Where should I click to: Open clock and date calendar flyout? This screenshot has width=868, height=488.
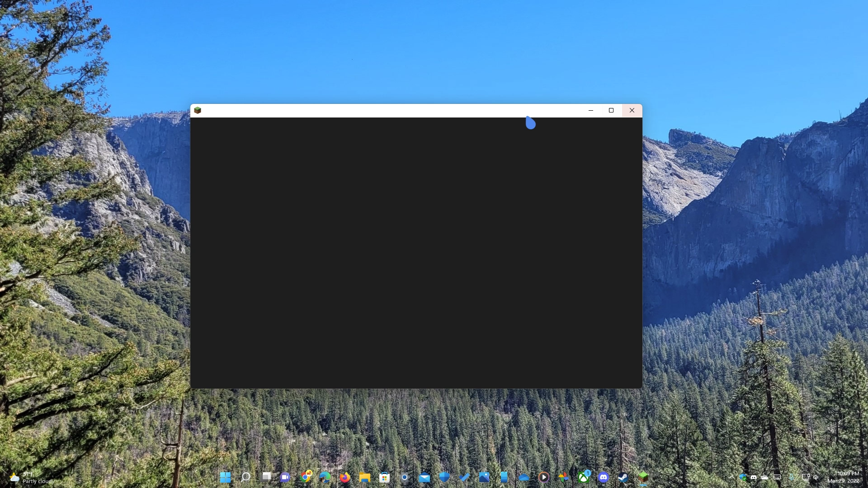click(843, 477)
